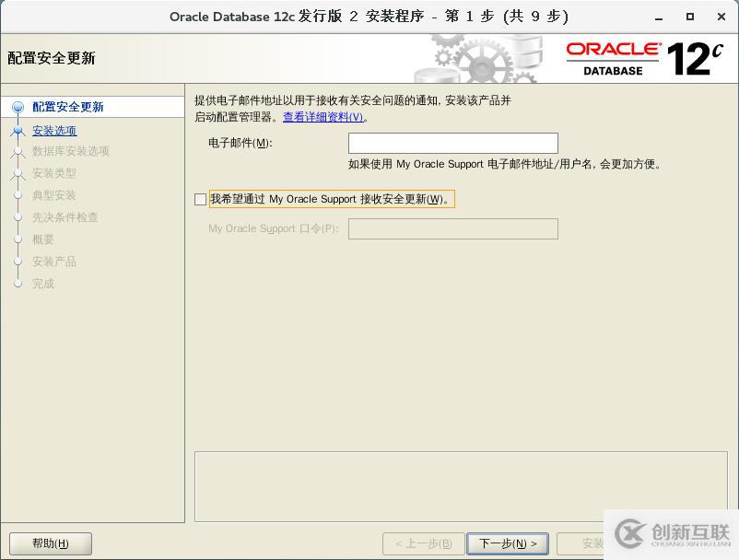Go to the 安装选项 step link
The image size is (739, 560).
(x=54, y=131)
